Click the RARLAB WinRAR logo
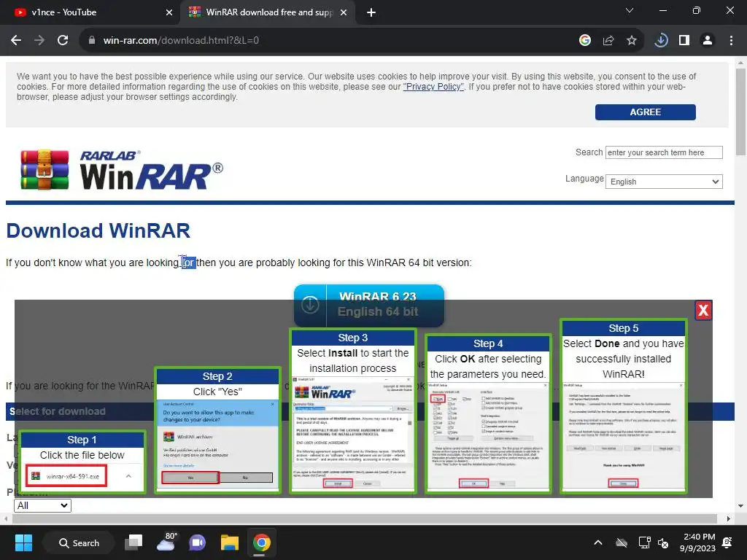The height and width of the screenshot is (560, 747). pyautogui.click(x=122, y=170)
